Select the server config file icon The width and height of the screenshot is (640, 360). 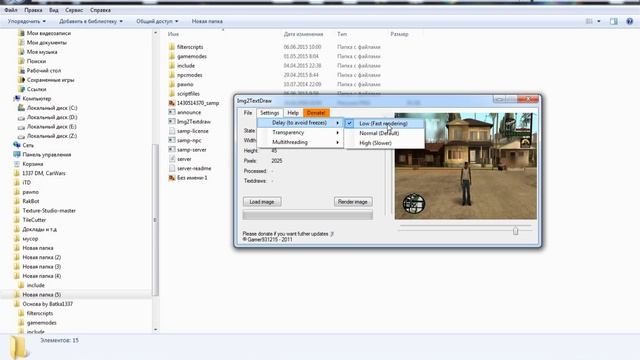tap(172, 159)
